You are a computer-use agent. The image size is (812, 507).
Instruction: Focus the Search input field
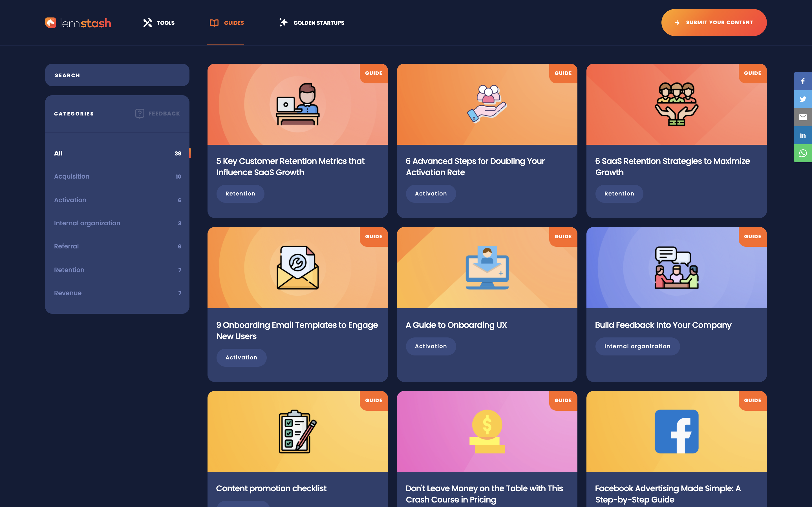click(x=117, y=75)
